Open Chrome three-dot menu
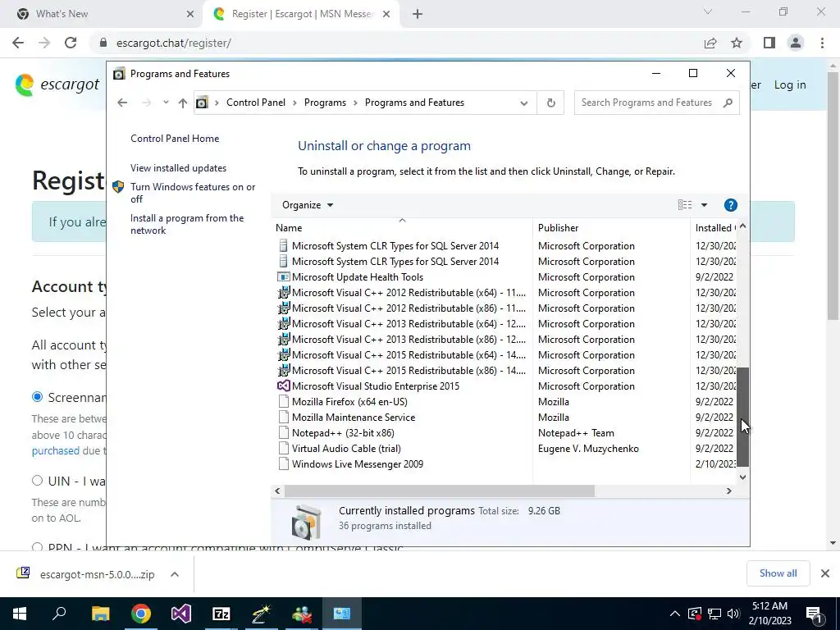The image size is (840, 630). (x=822, y=43)
